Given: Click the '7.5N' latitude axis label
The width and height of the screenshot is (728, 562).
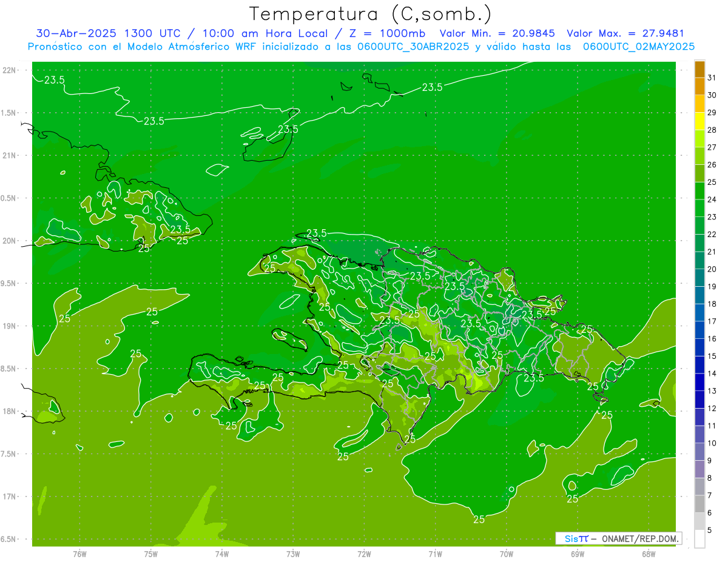Looking at the screenshot, I should coord(9,453).
